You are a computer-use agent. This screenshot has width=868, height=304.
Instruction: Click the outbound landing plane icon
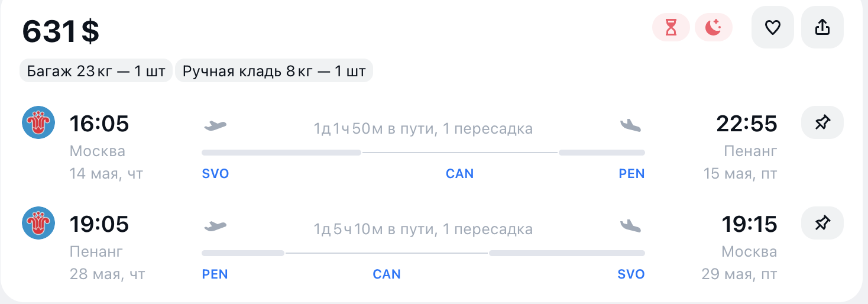coord(630,125)
